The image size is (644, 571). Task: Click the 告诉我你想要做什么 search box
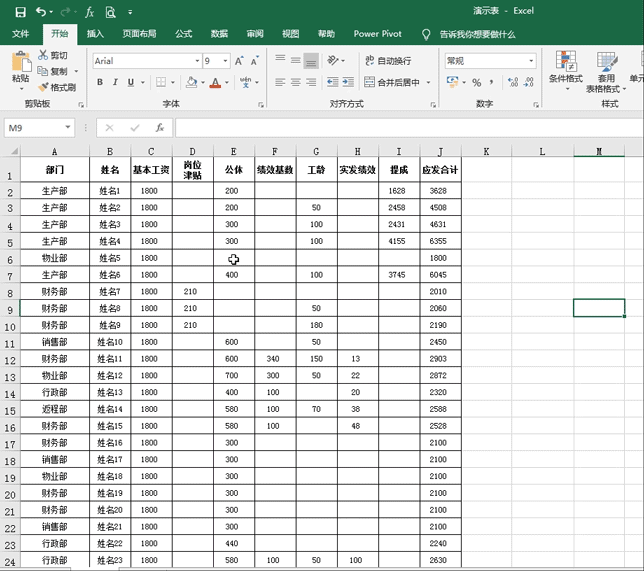pyautogui.click(x=477, y=34)
